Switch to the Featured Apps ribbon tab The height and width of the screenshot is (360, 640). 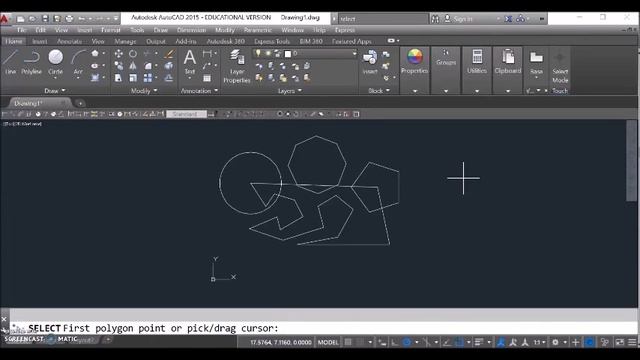[351, 41]
